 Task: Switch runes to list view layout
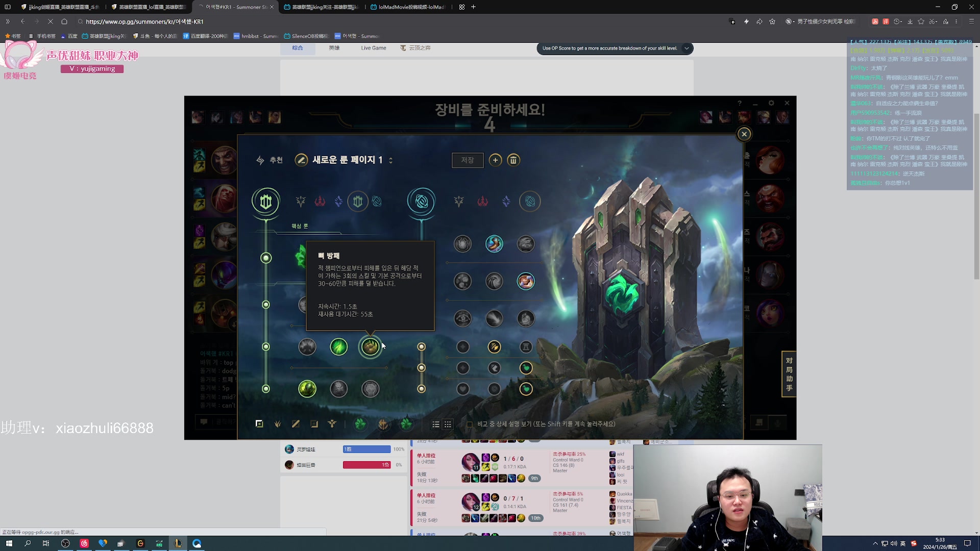[x=436, y=424]
